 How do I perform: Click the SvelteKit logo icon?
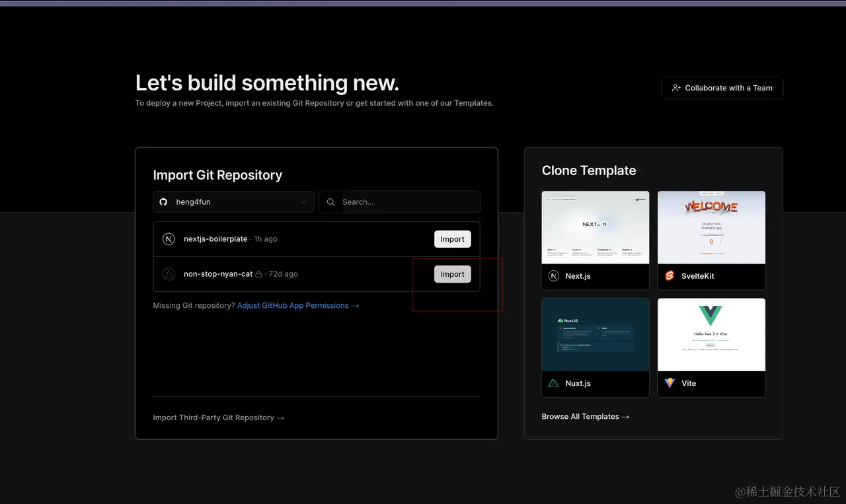pos(670,276)
